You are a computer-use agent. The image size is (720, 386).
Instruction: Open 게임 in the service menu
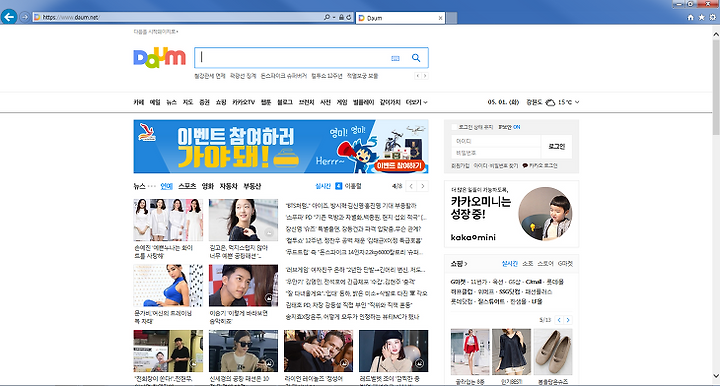(342, 102)
